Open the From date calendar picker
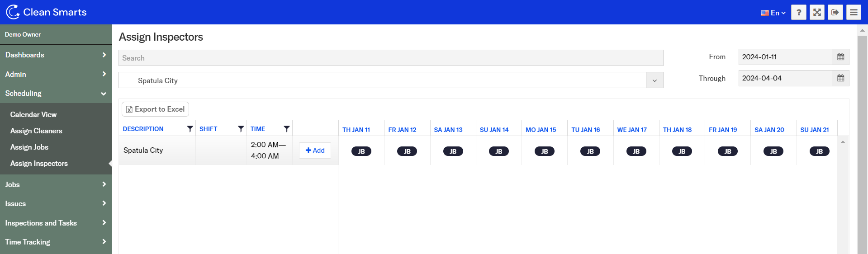The width and height of the screenshot is (868, 254). 840,57
